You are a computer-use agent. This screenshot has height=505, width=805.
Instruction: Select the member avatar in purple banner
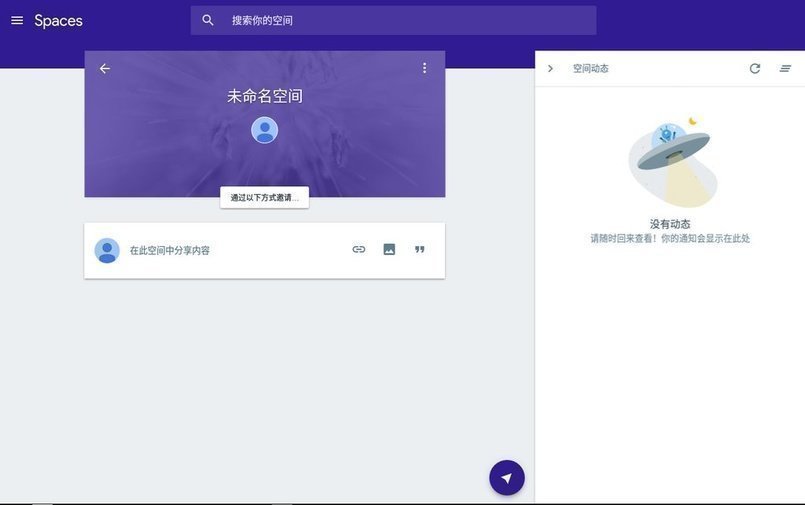click(x=264, y=130)
